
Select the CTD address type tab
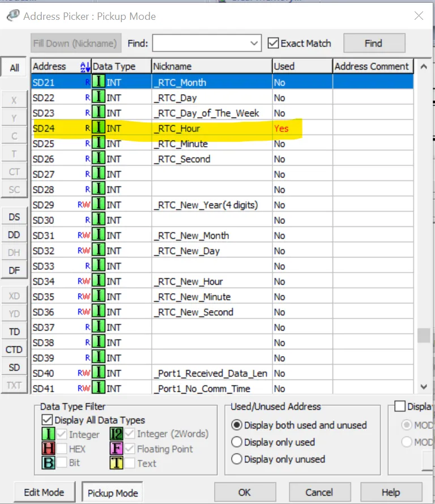[14, 349]
